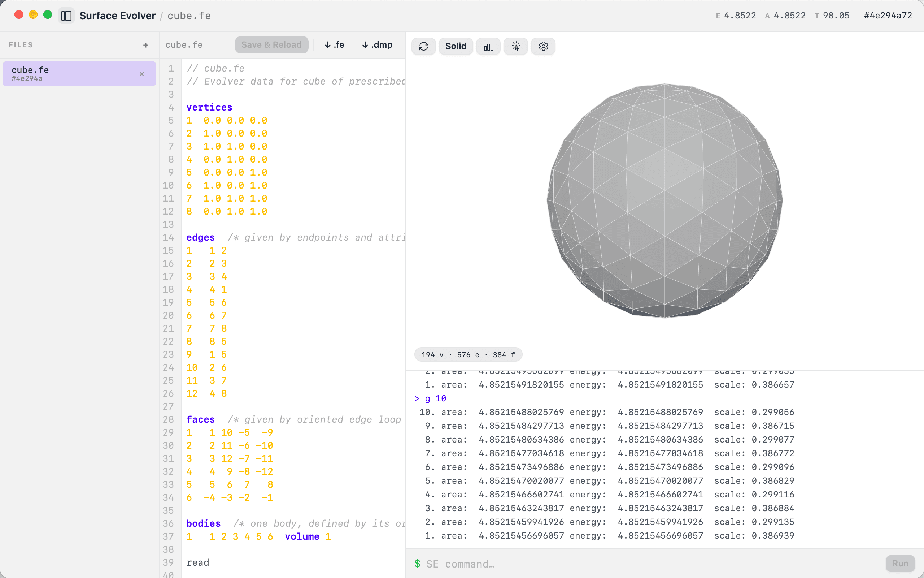924x578 pixels.
Task: Click face line '5 5 6 7 8'
Action: [230, 484]
